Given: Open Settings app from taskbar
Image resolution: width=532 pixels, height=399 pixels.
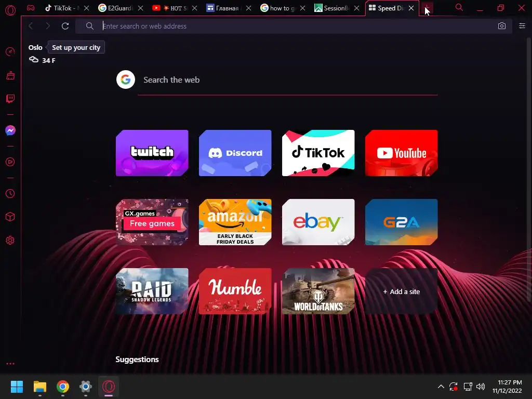Looking at the screenshot, I should pyautogui.click(x=86, y=387).
